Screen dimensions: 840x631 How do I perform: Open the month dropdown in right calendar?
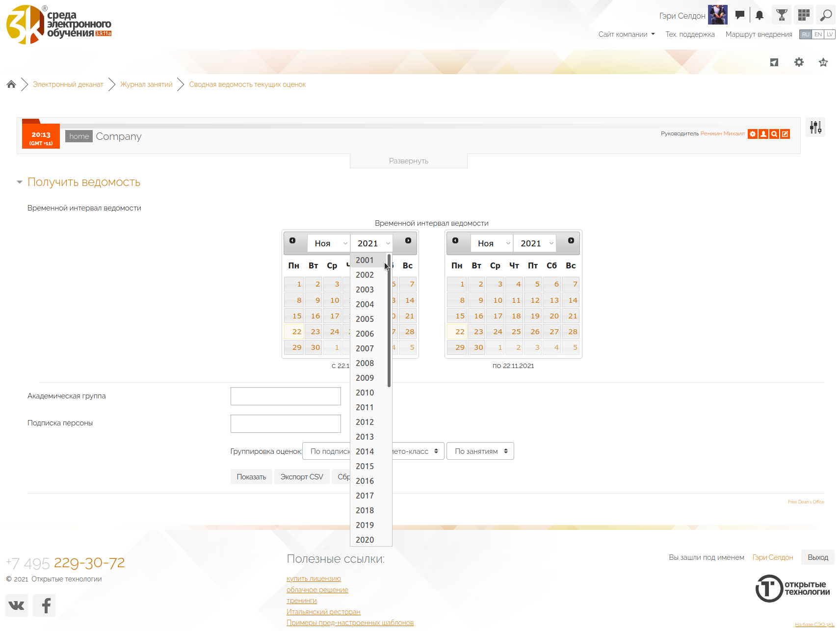click(492, 243)
